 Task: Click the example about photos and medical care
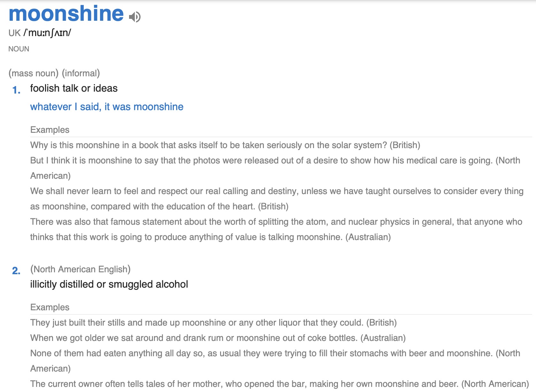275,168
